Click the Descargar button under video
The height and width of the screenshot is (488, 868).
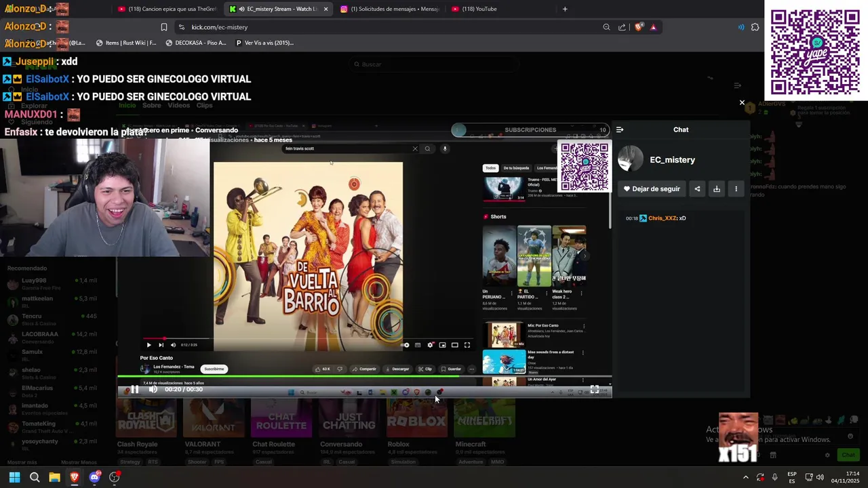pos(397,369)
